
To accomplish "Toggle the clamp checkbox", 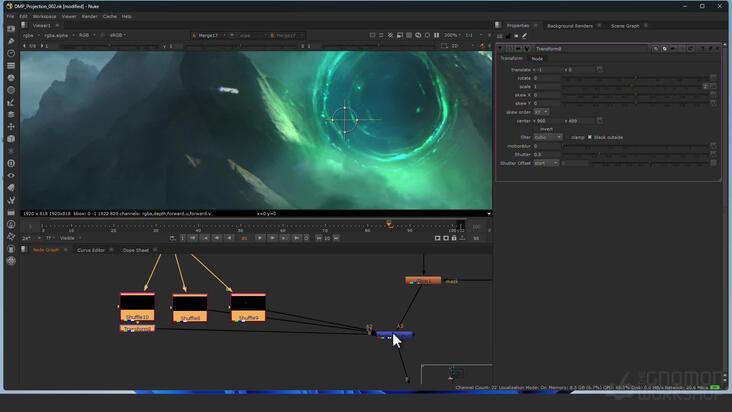I will [x=567, y=137].
